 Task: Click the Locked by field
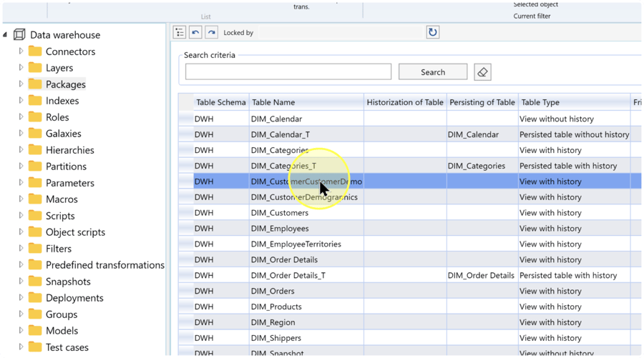(x=341, y=32)
